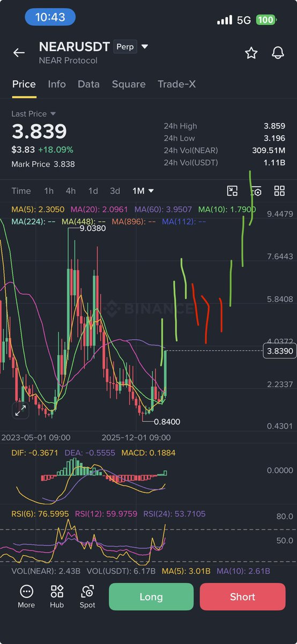Tap the MA(5): 2.3050 indicator label
Screen dimensions: 297x644
(39, 209)
